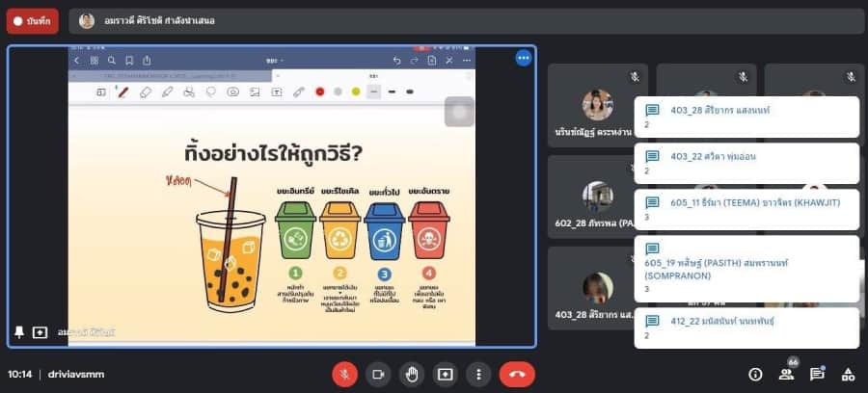Open the chat panel
The height and width of the screenshot is (393, 868).
[817, 374]
